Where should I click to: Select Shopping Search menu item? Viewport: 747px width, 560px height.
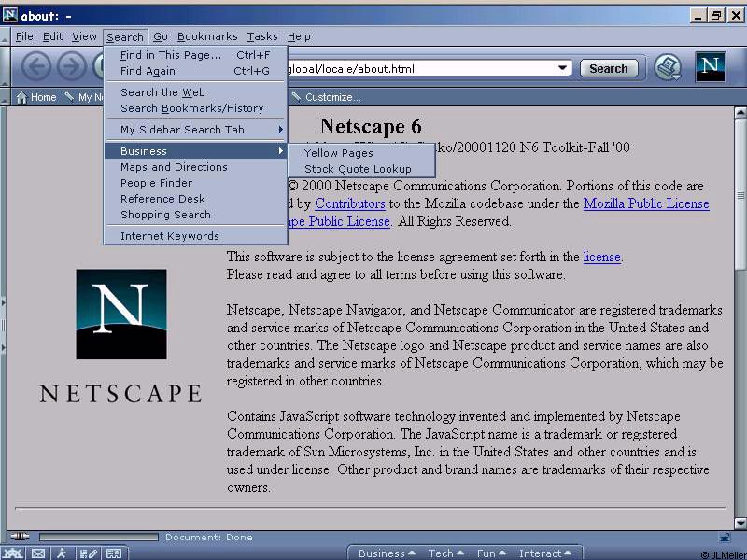click(x=195, y=215)
